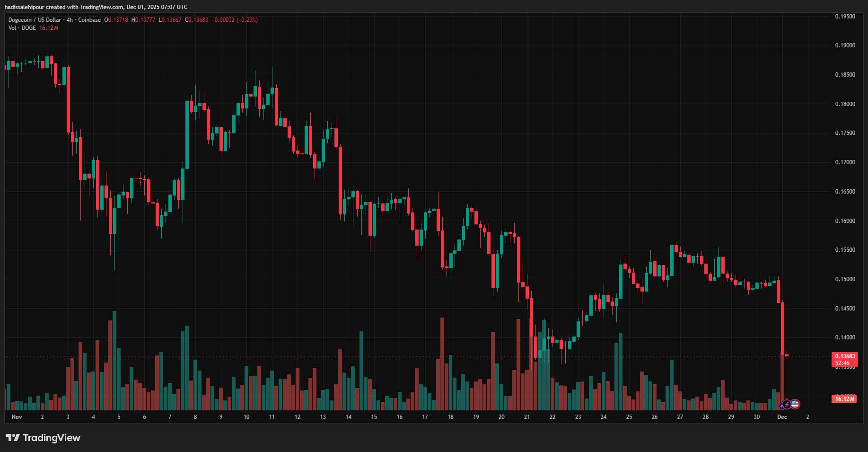Click date 11 on the time axis
Screen dimensions: 868x452
point(272,417)
